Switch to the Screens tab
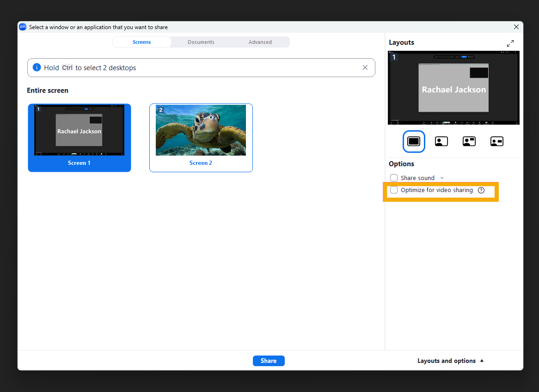 141,42
